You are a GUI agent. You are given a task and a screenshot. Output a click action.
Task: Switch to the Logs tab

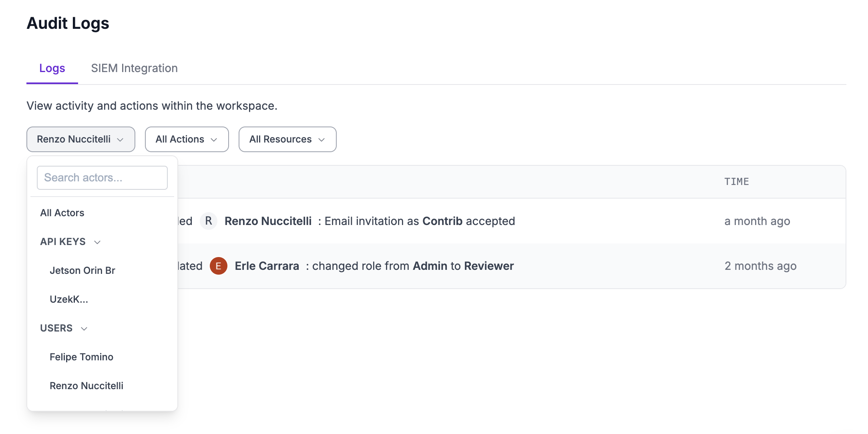[x=52, y=68]
